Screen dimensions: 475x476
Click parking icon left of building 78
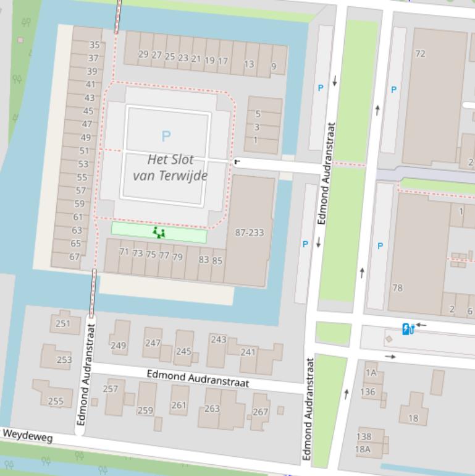click(380, 246)
